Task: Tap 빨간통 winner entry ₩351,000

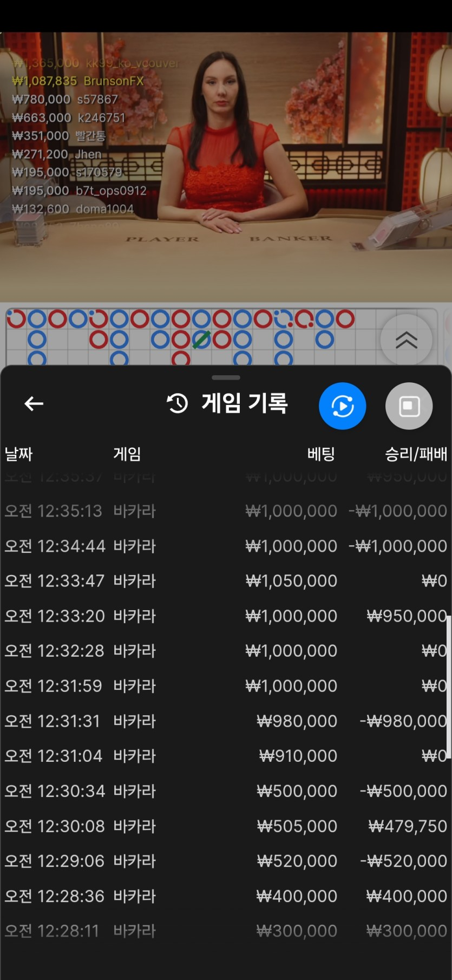Action: coord(59,136)
